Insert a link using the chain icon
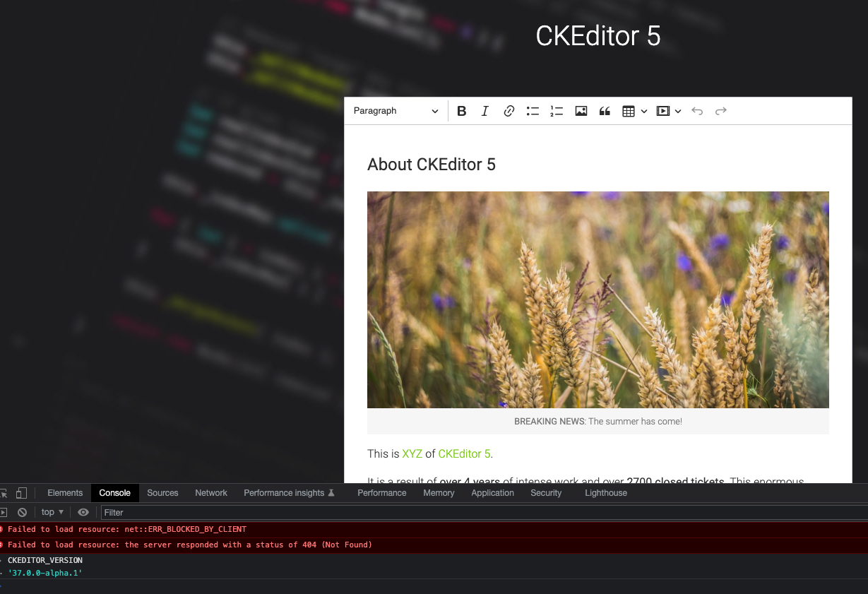The height and width of the screenshot is (594, 868). tap(509, 111)
